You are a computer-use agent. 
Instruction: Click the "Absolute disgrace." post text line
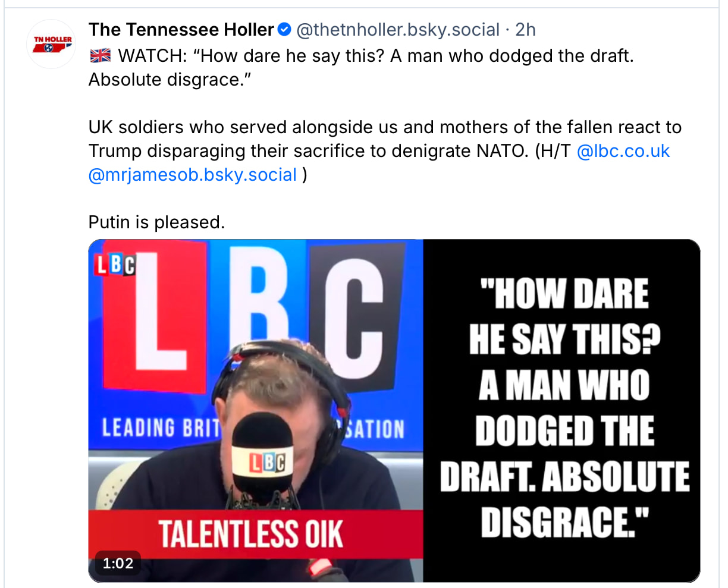tap(170, 80)
